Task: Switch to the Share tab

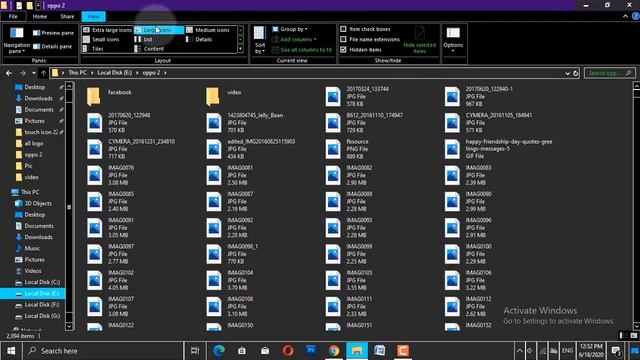Action: click(x=67, y=16)
